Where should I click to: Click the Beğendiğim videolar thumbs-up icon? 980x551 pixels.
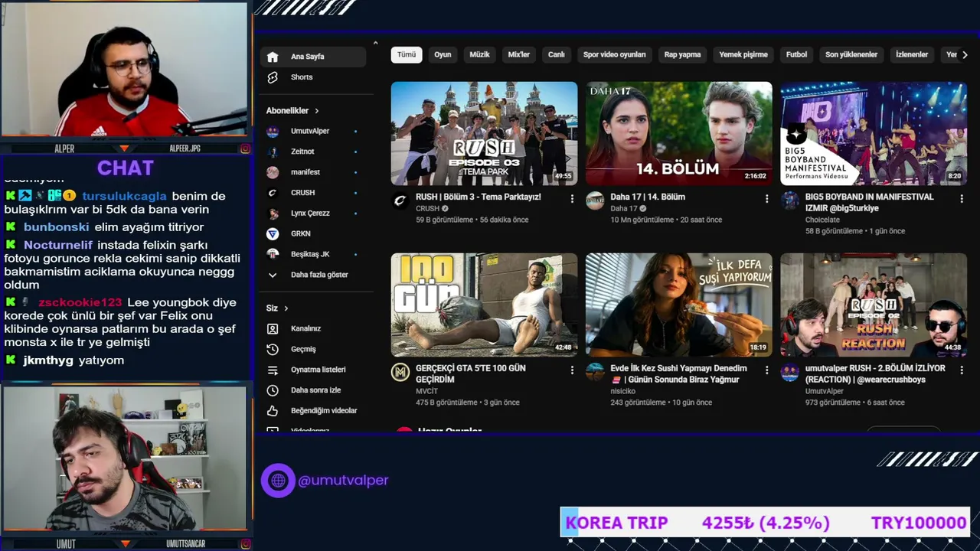pyautogui.click(x=273, y=411)
